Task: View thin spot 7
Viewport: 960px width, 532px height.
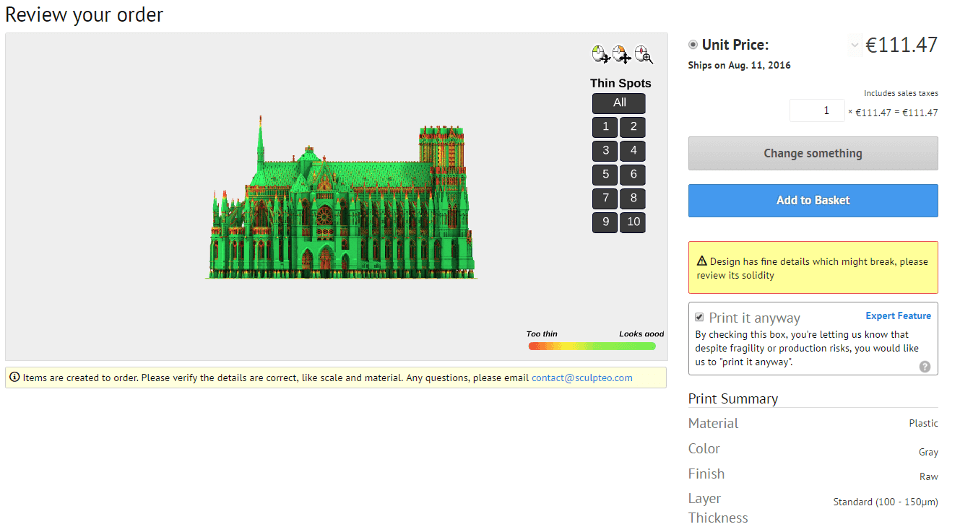Action: 605,198
